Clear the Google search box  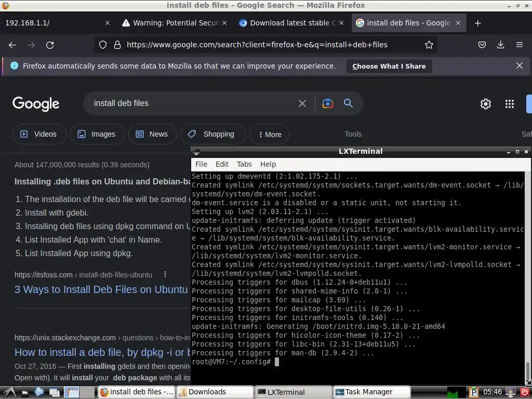(x=302, y=103)
